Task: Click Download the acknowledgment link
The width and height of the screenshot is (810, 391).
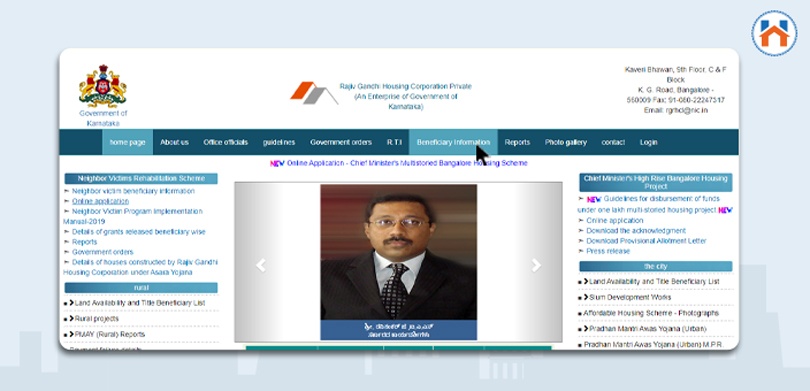Action: point(636,231)
